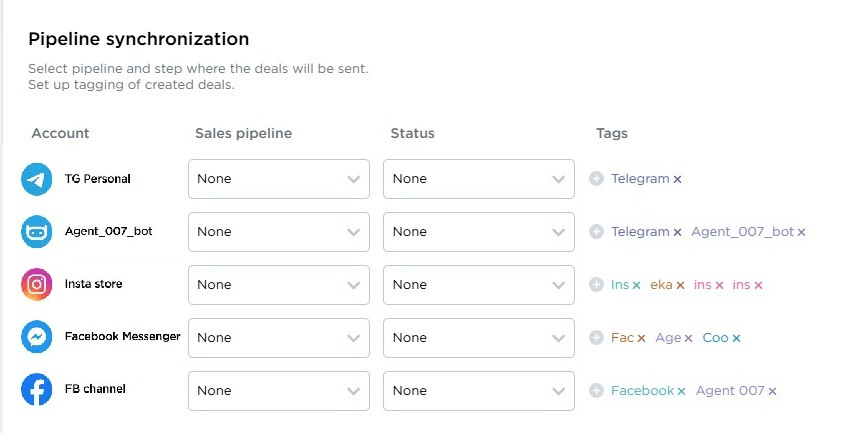847x433 pixels.
Task: Add a tag to Facebook Messenger row
Action: tap(597, 338)
